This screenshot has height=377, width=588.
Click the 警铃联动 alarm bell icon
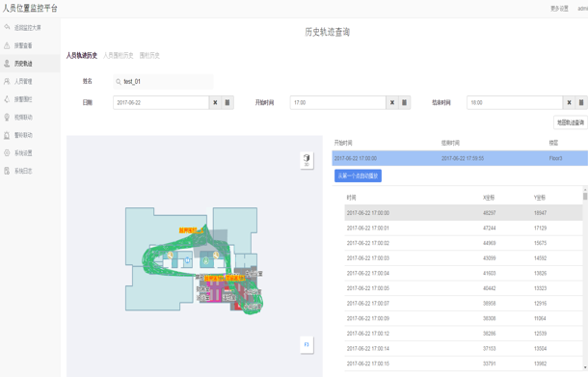[7, 135]
